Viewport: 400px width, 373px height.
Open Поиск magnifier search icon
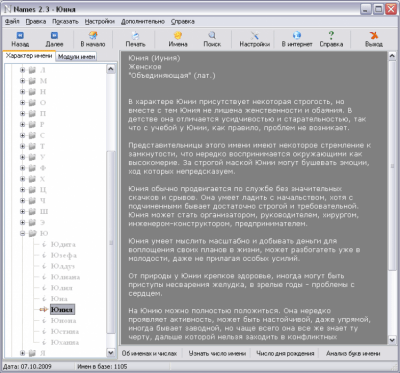pyautogui.click(x=212, y=35)
